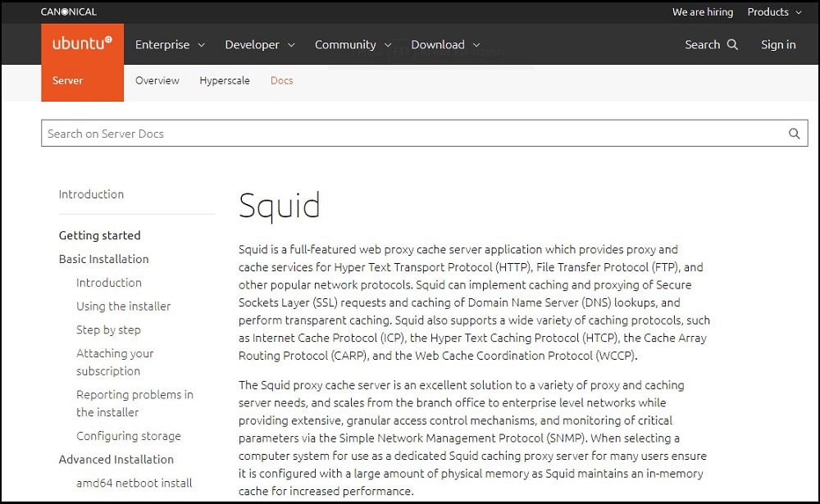
Task: Switch to the Overview tab
Action: 157,80
